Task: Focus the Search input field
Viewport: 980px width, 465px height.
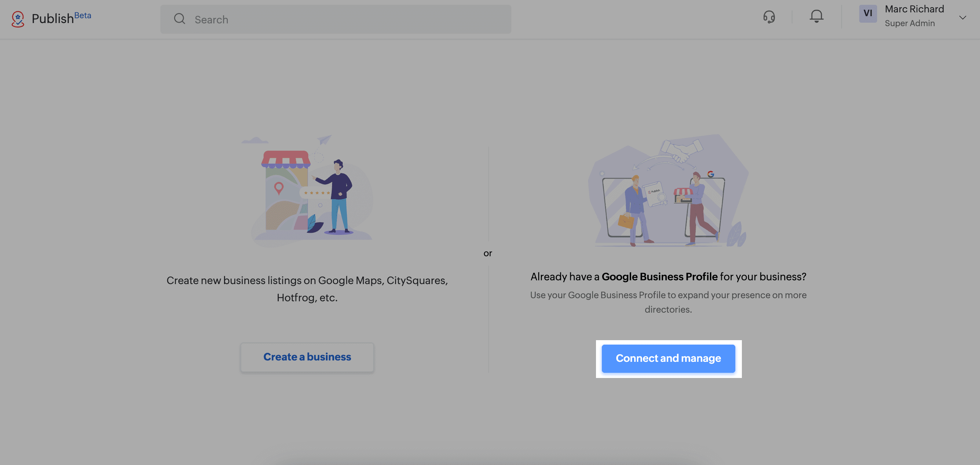Action: (335, 19)
